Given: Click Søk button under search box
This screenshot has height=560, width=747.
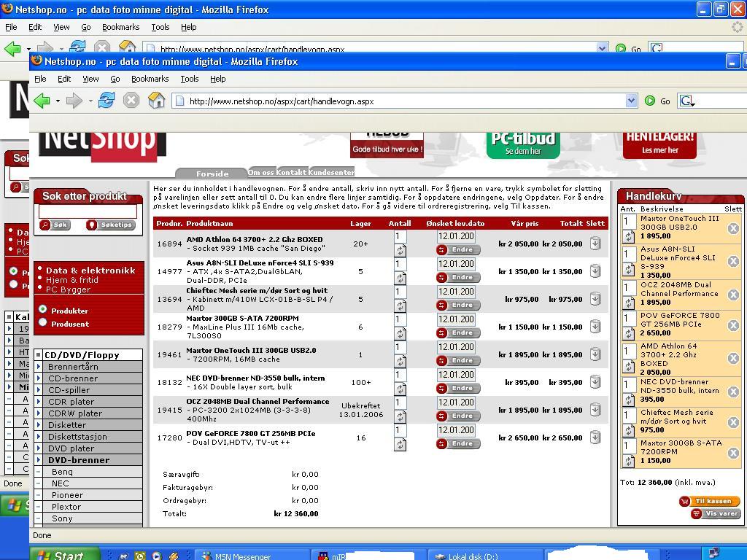Looking at the screenshot, I should (x=55, y=225).
